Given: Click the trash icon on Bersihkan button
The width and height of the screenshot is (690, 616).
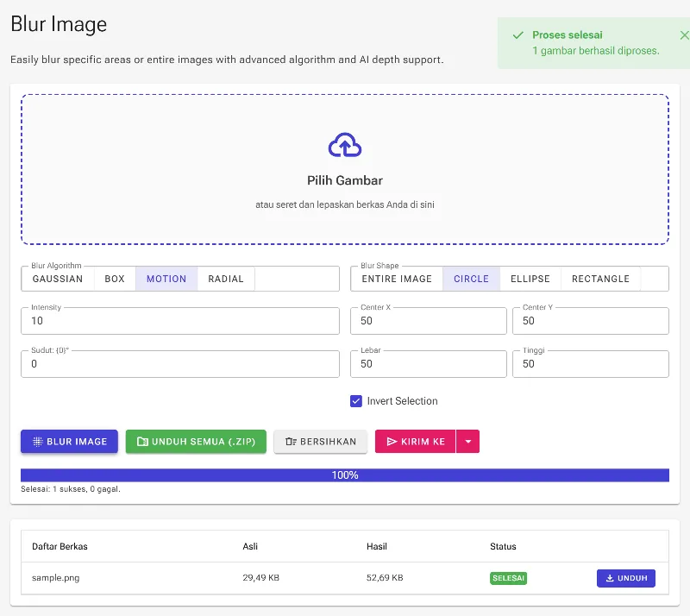Looking at the screenshot, I should (291, 442).
